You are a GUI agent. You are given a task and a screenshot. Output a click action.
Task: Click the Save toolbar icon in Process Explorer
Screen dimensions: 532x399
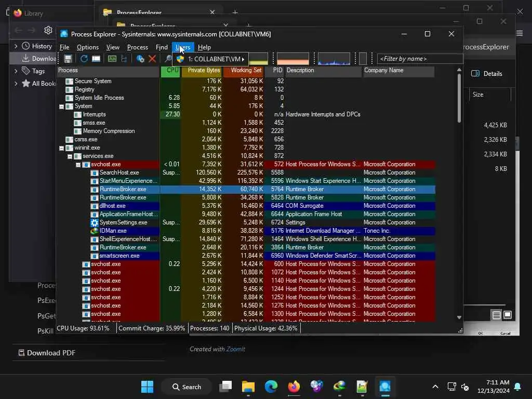coord(68,59)
